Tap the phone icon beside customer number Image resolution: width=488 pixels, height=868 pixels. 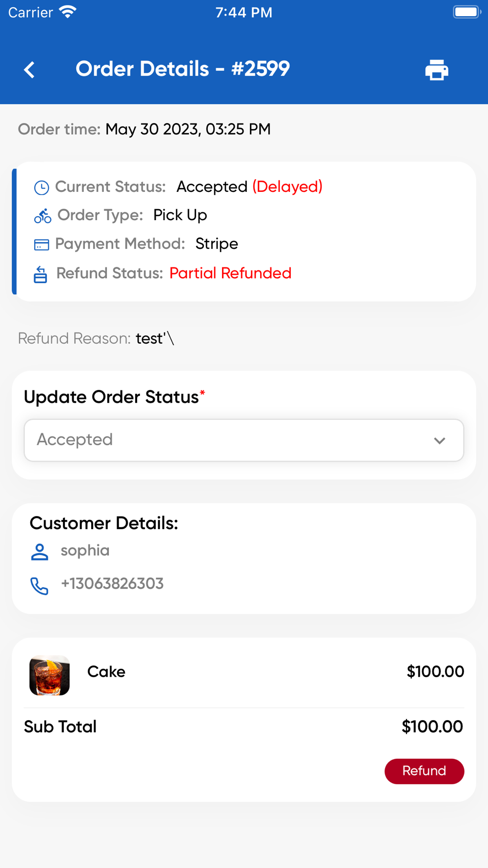coord(40,585)
